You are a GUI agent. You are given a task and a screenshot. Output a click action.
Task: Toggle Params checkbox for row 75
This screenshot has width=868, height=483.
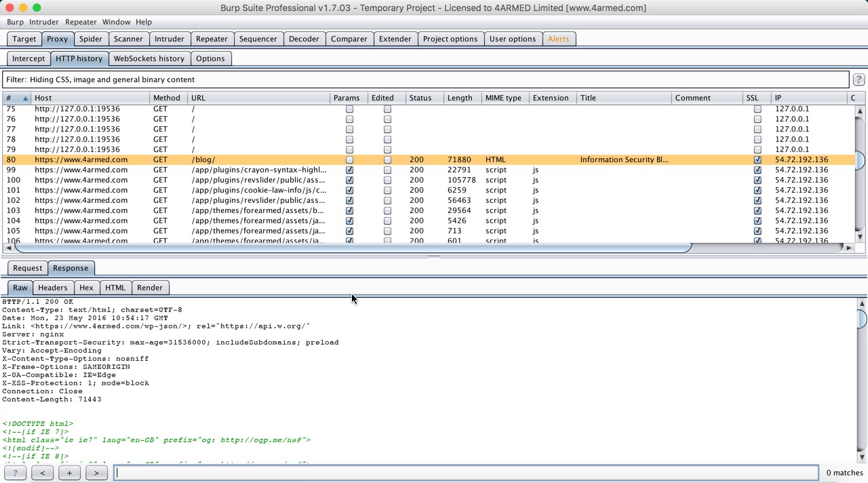click(x=349, y=109)
